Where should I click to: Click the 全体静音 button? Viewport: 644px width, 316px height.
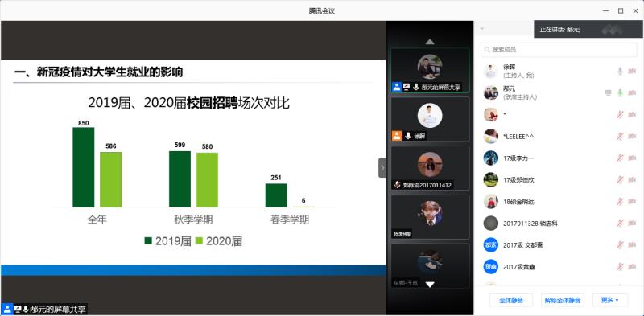[x=511, y=300]
